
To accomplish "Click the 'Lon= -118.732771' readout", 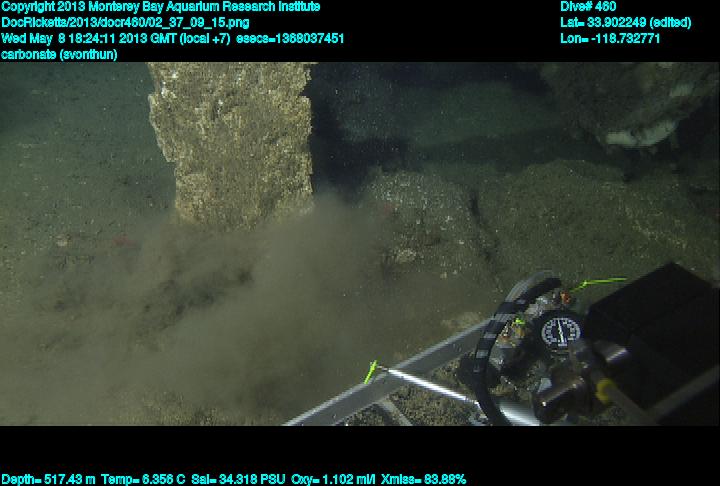I will pyautogui.click(x=610, y=38).
